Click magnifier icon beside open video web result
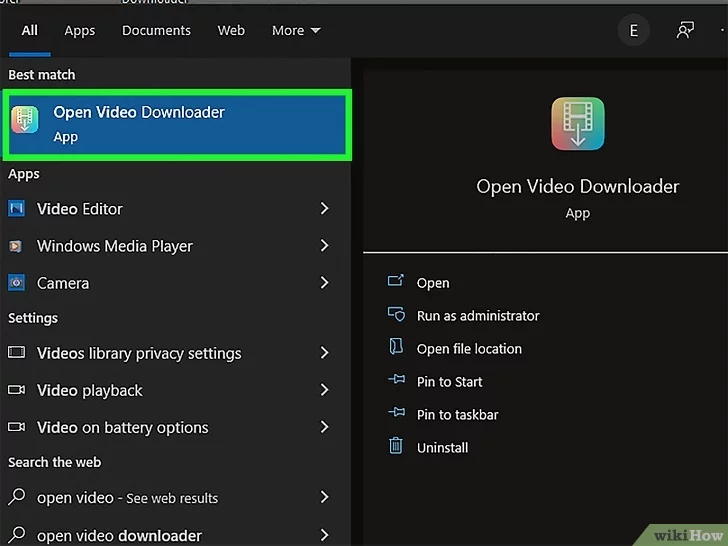728x546 pixels. click(x=16, y=497)
